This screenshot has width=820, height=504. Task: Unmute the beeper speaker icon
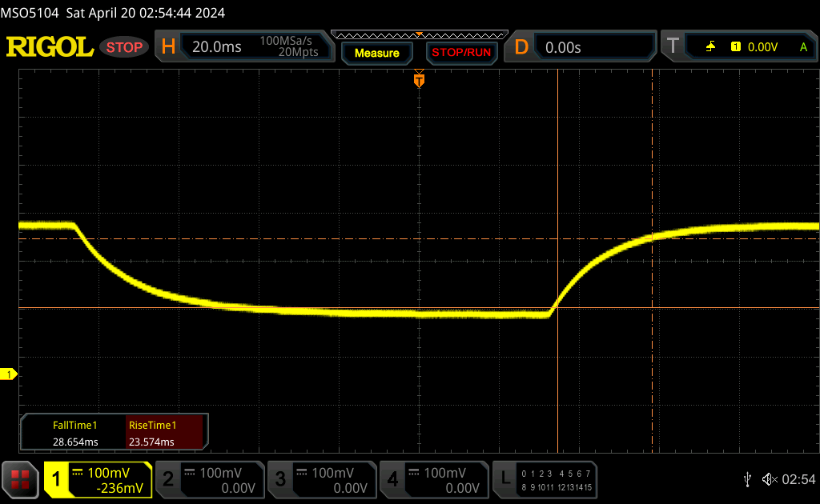point(769,479)
